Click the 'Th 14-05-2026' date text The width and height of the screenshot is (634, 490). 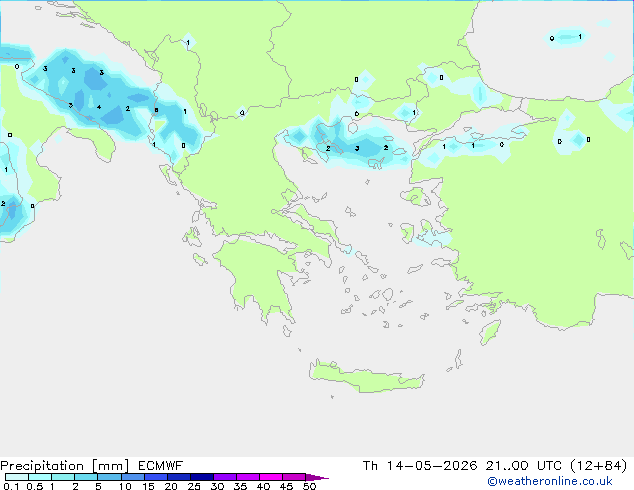pos(420,466)
